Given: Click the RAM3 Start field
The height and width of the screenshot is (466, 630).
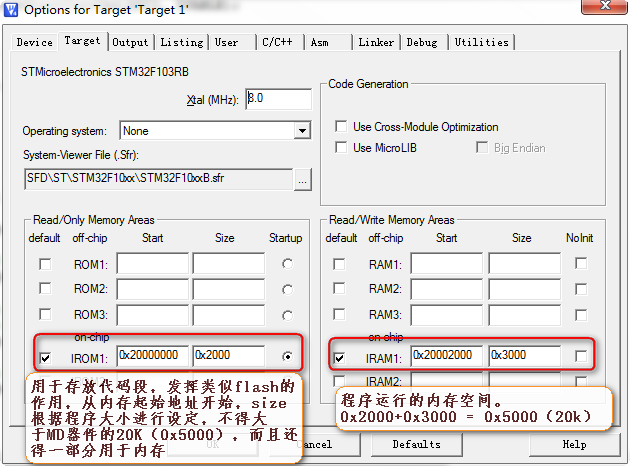Looking at the screenshot, I should (447, 315).
